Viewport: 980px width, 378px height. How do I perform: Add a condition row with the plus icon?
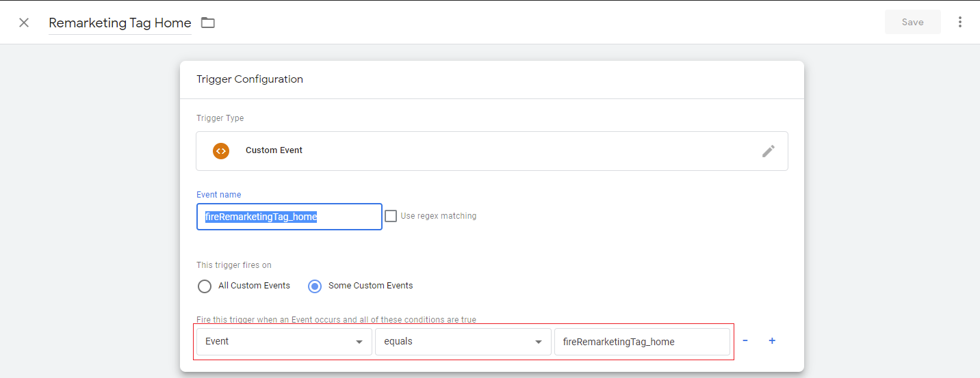point(772,341)
